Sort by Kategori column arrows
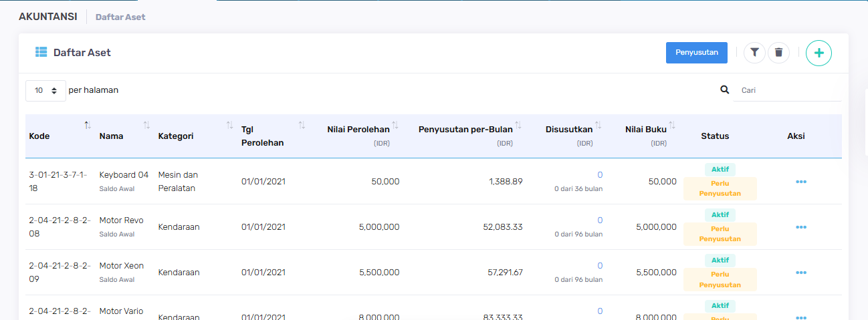The height and width of the screenshot is (320, 868). coord(230,125)
